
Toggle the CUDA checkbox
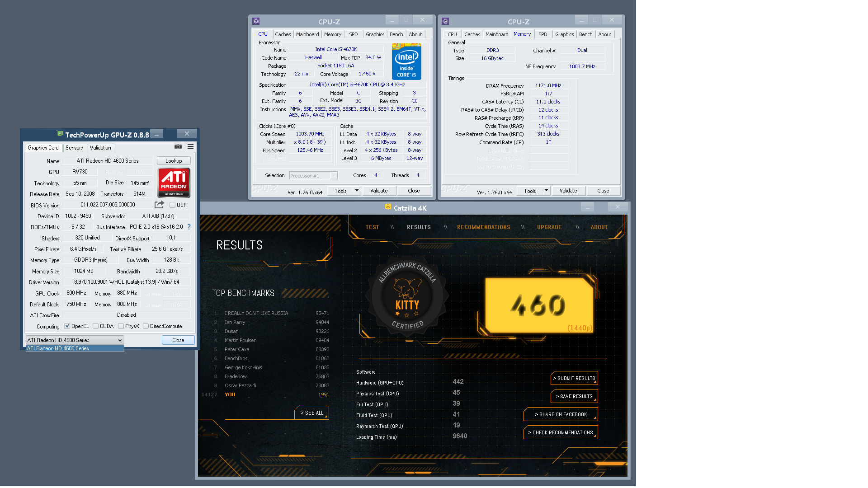pos(95,326)
